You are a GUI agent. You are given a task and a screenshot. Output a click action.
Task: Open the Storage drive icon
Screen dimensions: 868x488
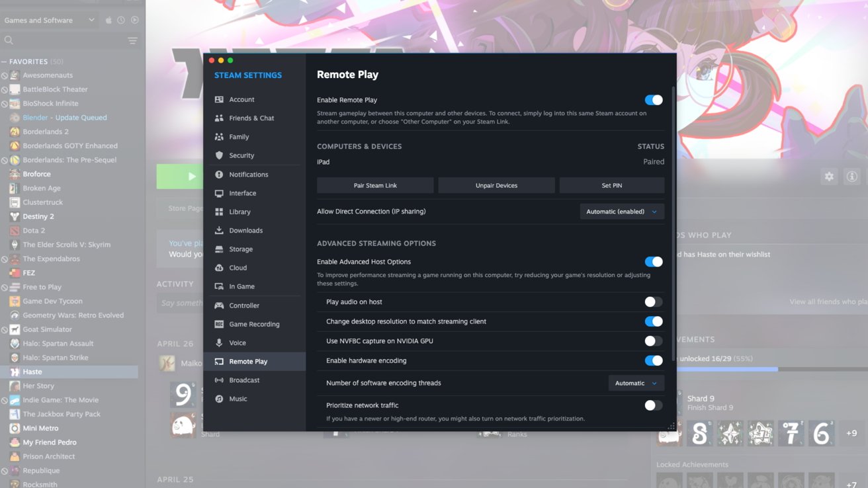(x=219, y=249)
